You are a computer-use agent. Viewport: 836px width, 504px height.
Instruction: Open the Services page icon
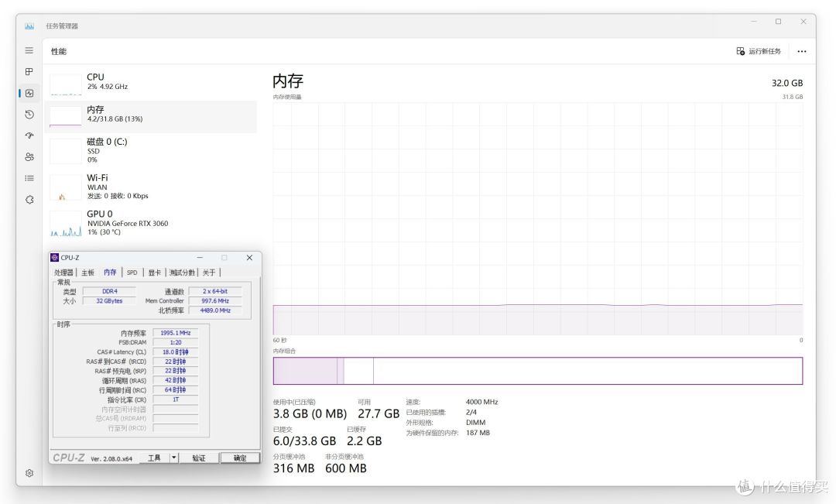29,200
